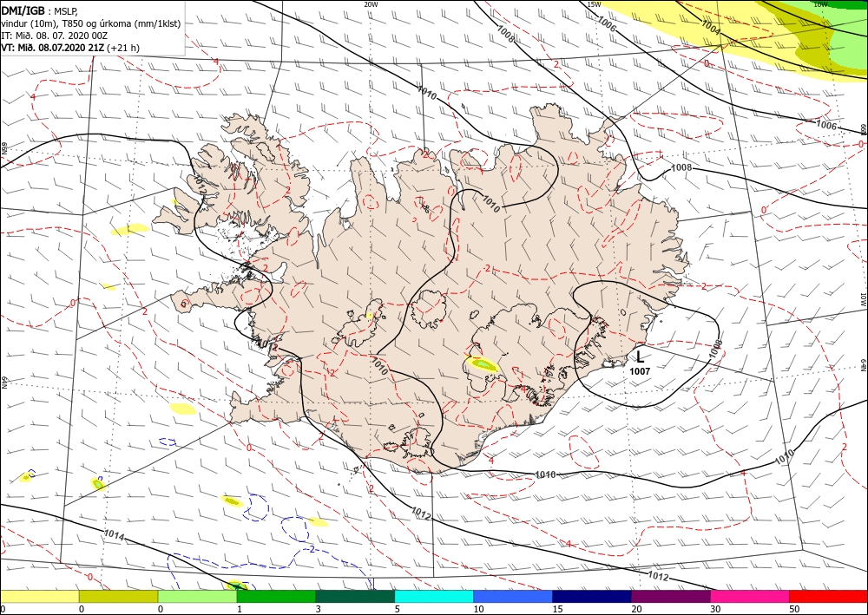The height and width of the screenshot is (615, 868).
Task: Click the dark green legend swatch
Action: click(x=355, y=596)
